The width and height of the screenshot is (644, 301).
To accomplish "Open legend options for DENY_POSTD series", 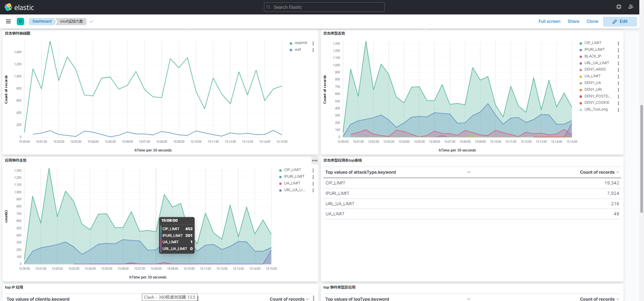I will (x=618, y=96).
